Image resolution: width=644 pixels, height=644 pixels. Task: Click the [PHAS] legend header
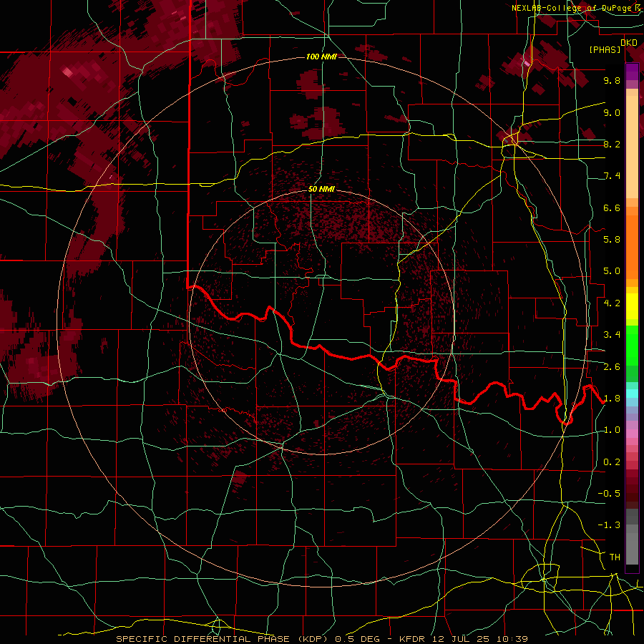(605, 49)
